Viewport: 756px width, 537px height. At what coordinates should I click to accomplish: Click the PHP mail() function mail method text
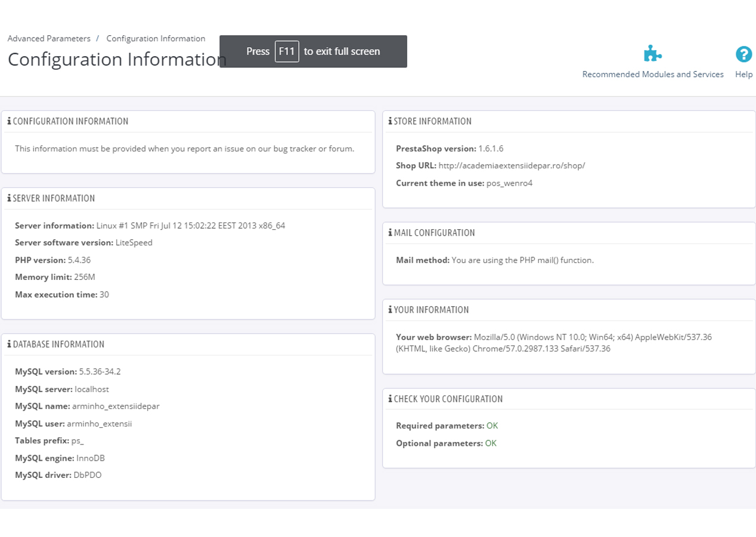point(523,260)
